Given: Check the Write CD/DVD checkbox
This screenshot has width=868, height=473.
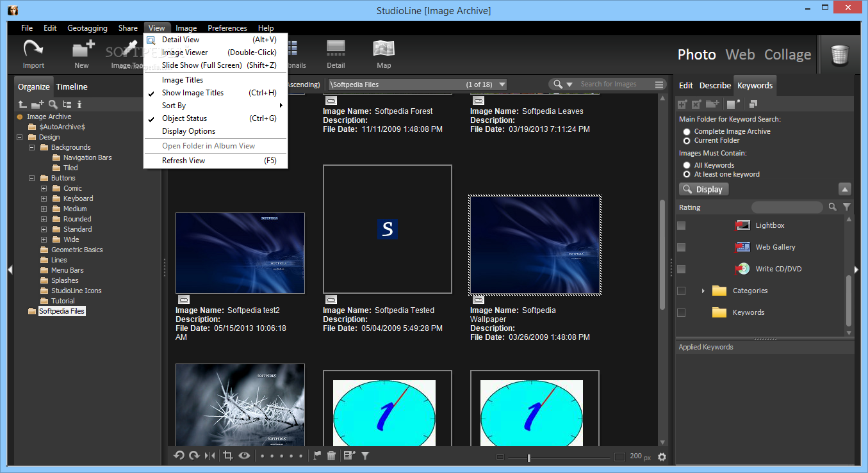Looking at the screenshot, I should coord(682,269).
